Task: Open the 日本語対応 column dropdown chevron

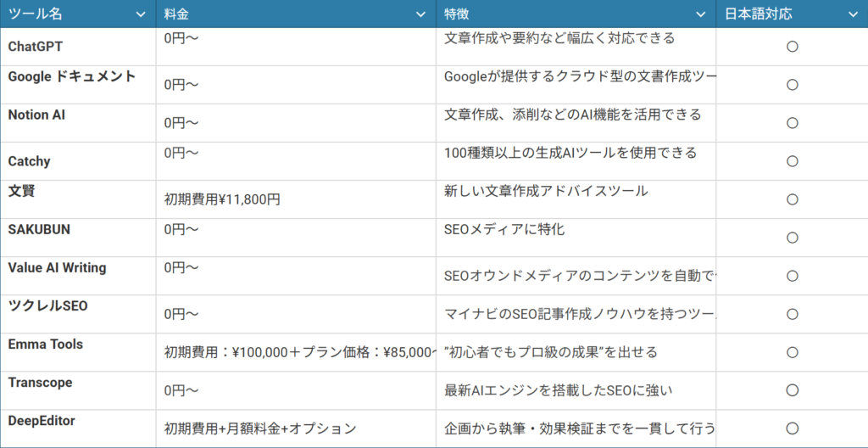Action: [x=853, y=14]
